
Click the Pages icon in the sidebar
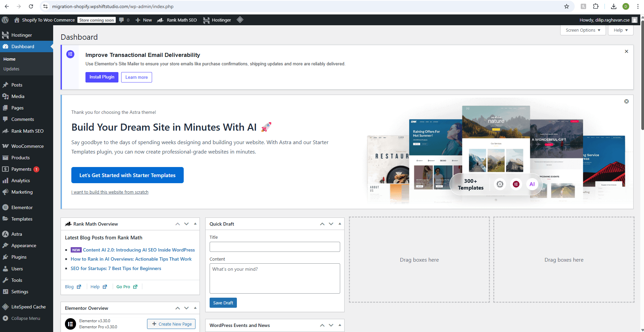[5, 108]
